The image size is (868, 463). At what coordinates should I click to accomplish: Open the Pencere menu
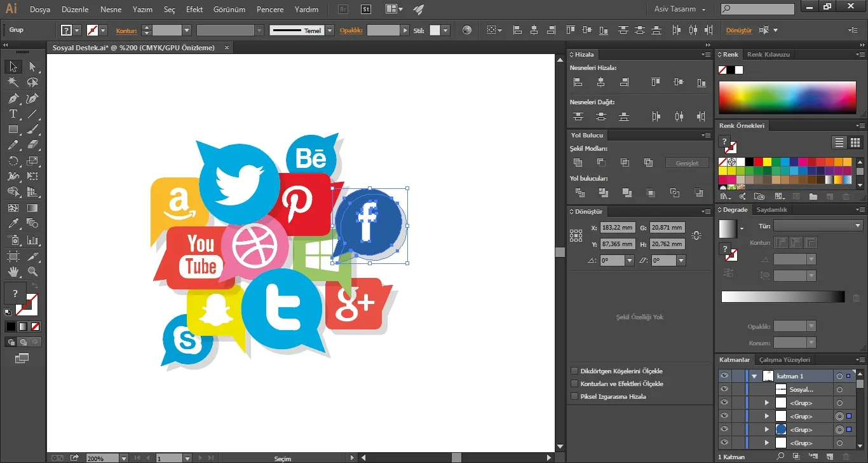270,10
